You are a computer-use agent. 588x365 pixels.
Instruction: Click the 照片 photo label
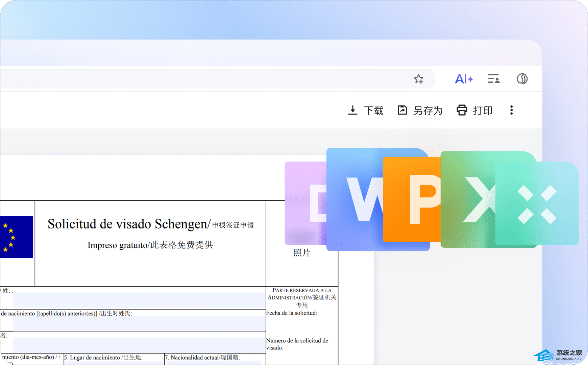coord(302,252)
